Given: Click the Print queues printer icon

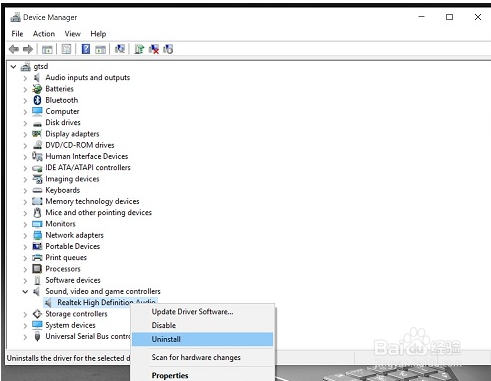Looking at the screenshot, I should pos(37,257).
